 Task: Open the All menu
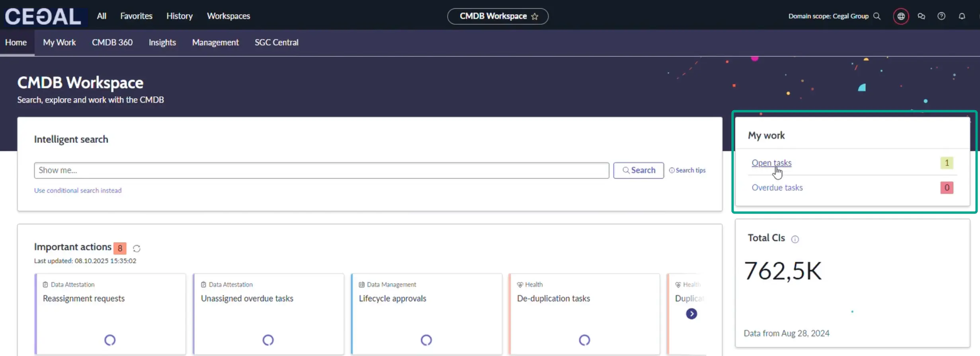(x=102, y=16)
